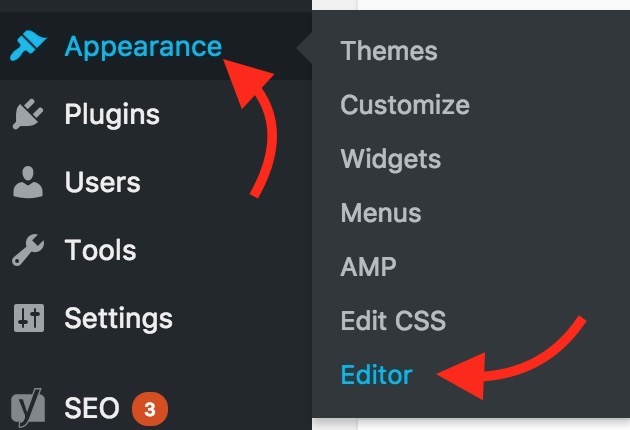Click the Users person icon

click(27, 183)
